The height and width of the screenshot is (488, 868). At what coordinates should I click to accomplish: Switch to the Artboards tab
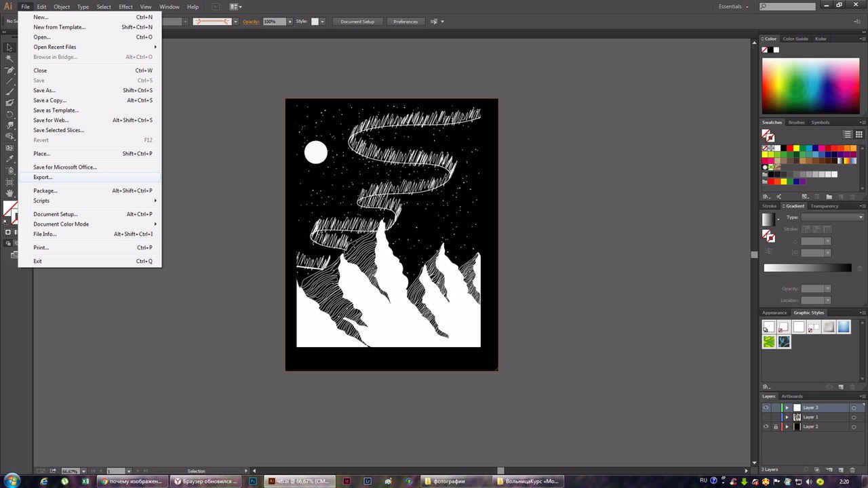tap(791, 396)
